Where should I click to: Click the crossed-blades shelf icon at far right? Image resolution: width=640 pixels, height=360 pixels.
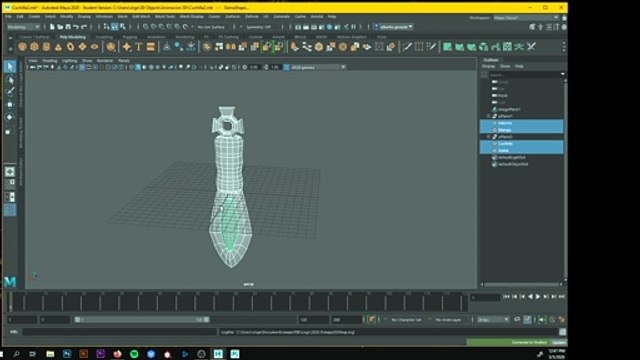click(x=531, y=47)
